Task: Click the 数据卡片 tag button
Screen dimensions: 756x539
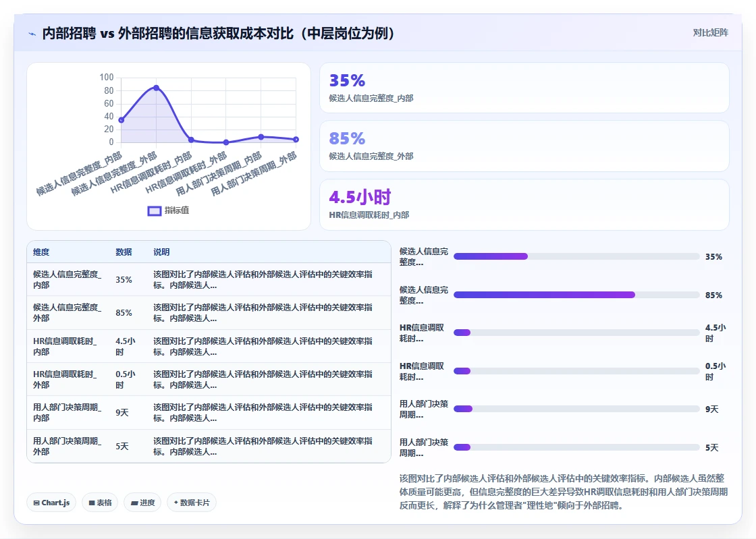Action: (x=192, y=503)
